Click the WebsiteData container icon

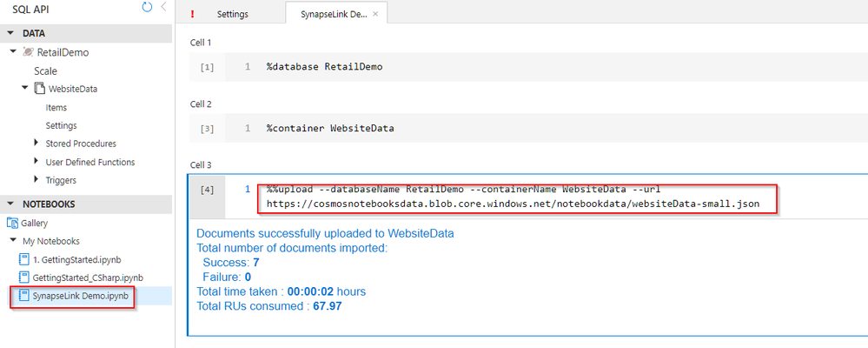[x=39, y=88]
